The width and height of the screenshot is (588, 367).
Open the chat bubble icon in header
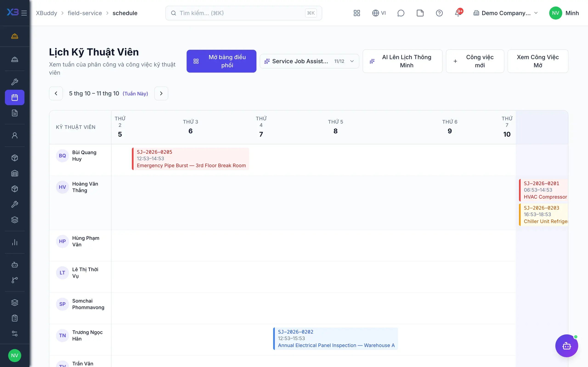pos(401,13)
